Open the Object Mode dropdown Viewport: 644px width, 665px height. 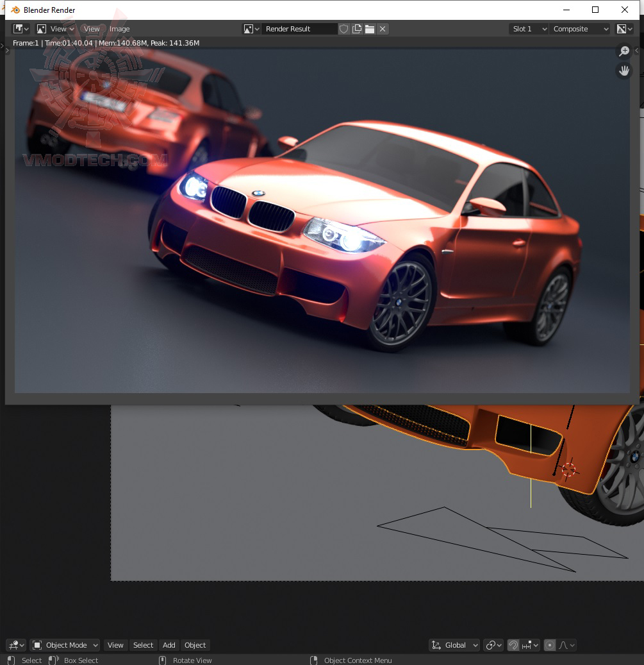[x=65, y=645]
